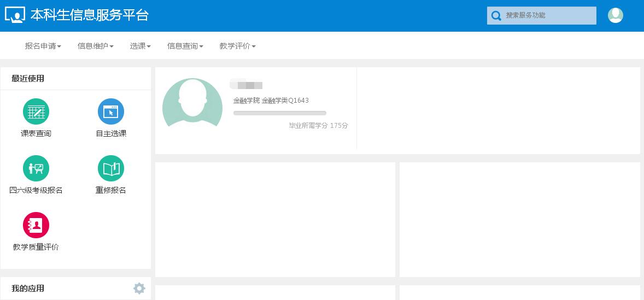Click the 教学质量评价 label
The image size is (644, 300).
tap(36, 247)
